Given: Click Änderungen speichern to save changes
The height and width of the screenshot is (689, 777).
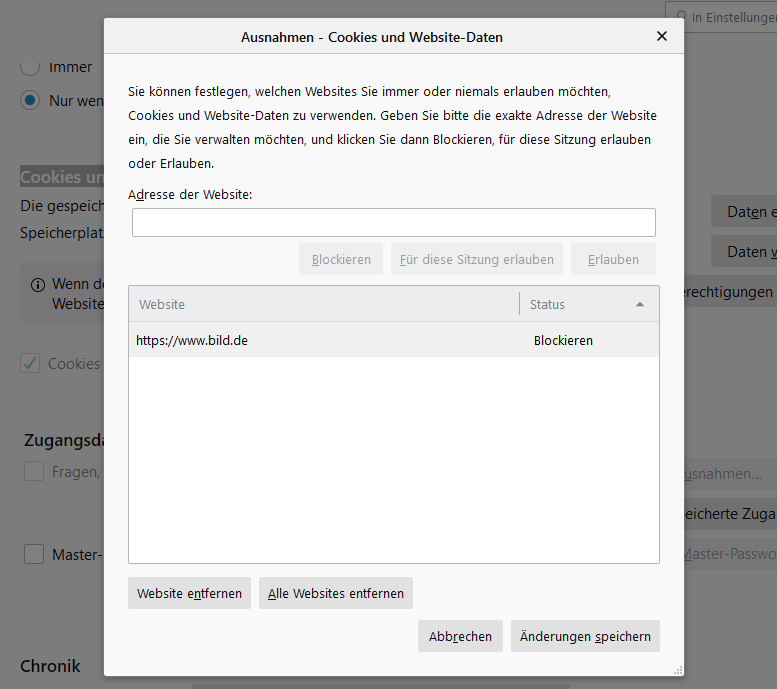Looking at the screenshot, I should pos(585,636).
